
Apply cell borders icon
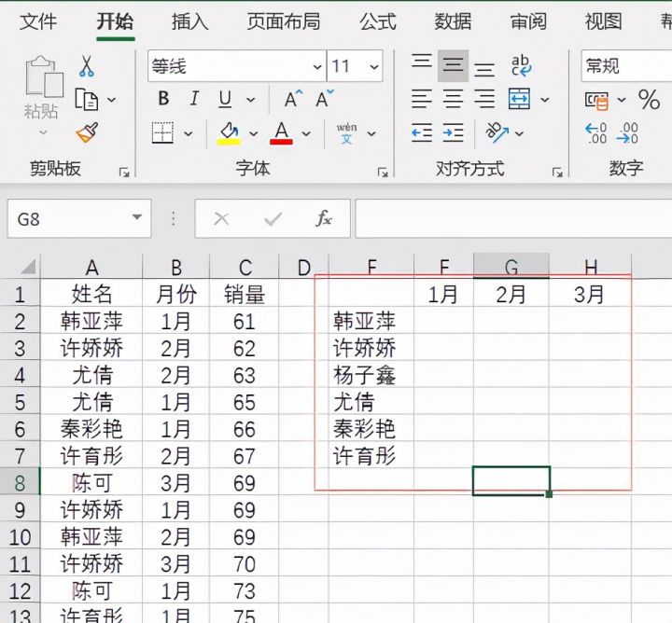[x=162, y=132]
